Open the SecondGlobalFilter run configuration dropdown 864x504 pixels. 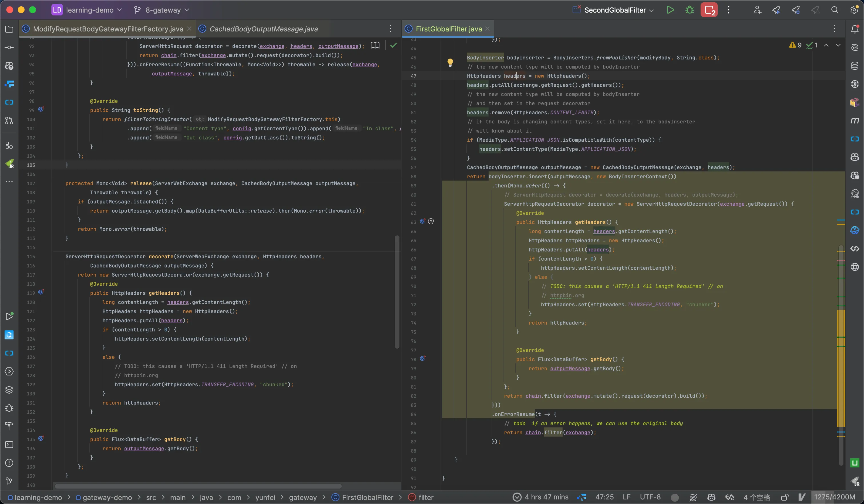click(613, 10)
